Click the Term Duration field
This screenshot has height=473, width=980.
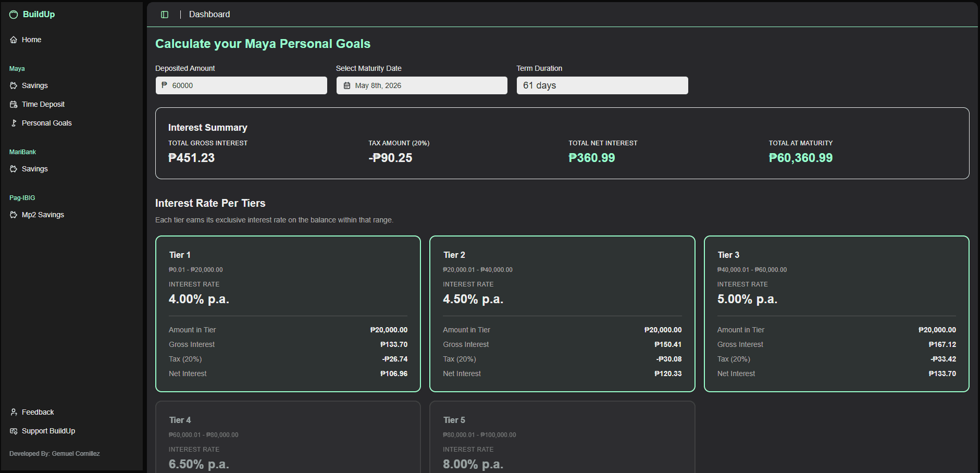602,85
